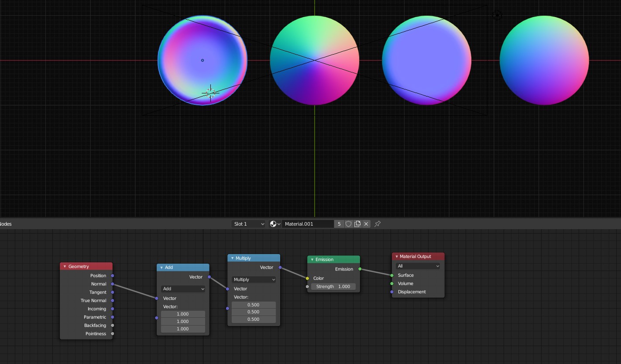Collapse the Geometry node header triangle
Viewport: 621px width, 364px height.
click(x=64, y=266)
